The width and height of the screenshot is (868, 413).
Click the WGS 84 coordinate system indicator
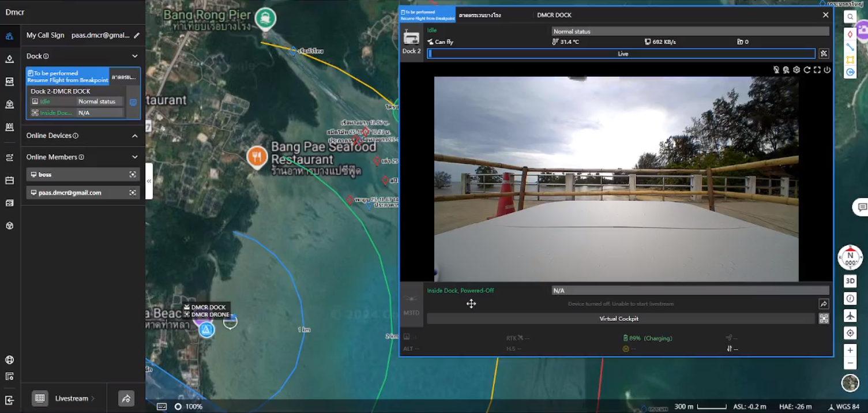pos(844,407)
